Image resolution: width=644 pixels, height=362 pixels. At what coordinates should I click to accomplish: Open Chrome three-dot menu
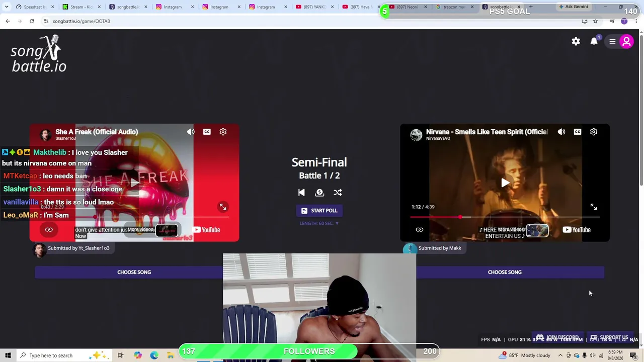[636, 21]
